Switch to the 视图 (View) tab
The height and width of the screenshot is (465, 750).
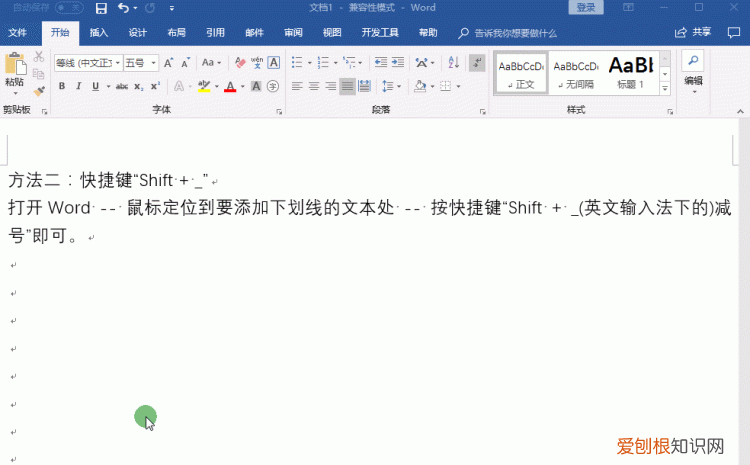(331, 33)
